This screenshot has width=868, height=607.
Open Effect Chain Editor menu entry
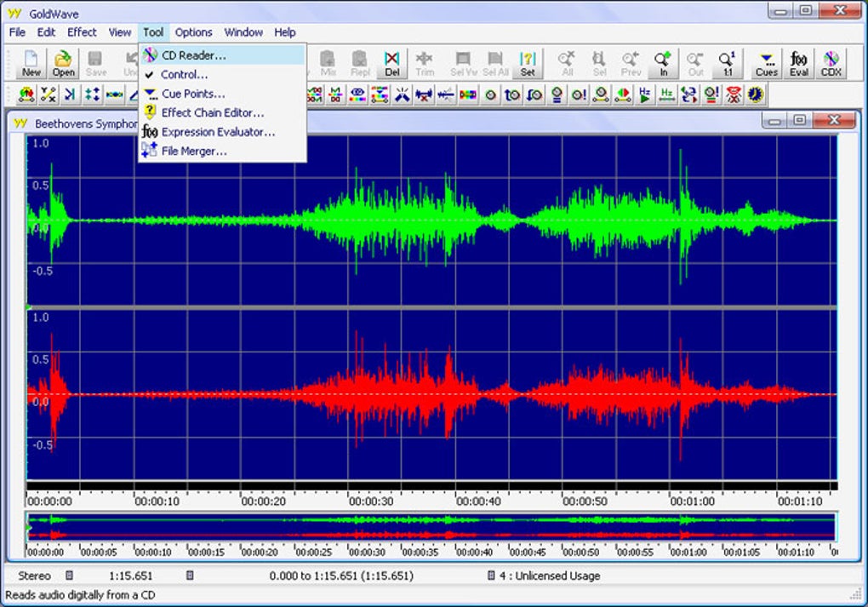tap(213, 112)
